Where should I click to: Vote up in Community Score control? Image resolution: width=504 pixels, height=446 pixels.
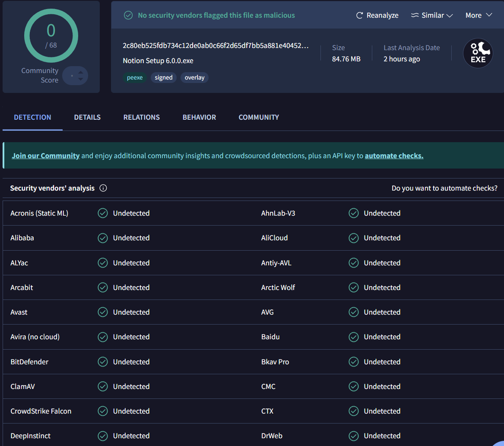[81, 73]
